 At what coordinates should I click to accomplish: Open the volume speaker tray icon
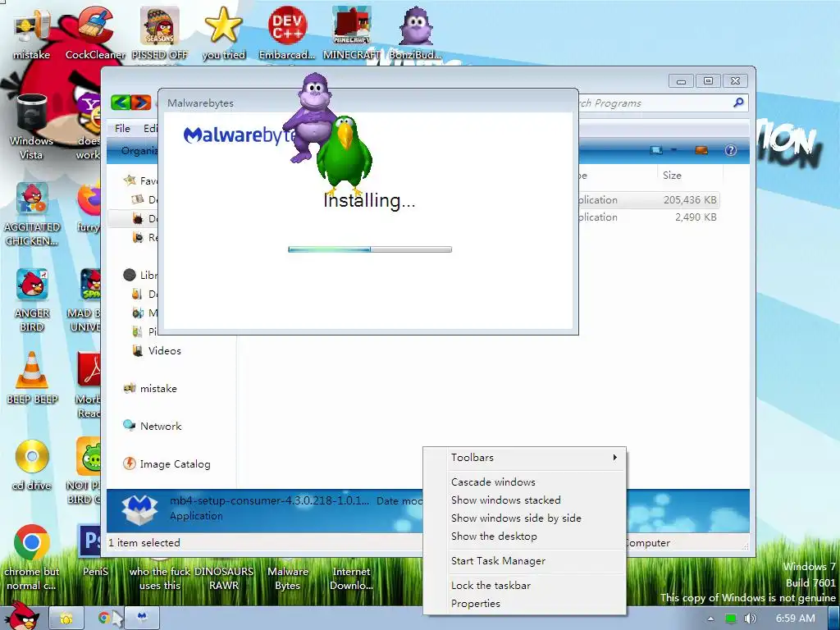[750, 619]
